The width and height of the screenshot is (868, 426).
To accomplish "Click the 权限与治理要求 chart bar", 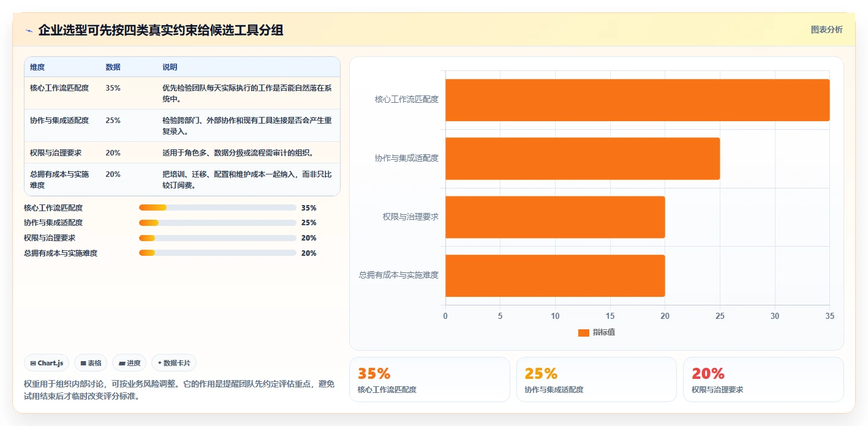I will pos(555,217).
